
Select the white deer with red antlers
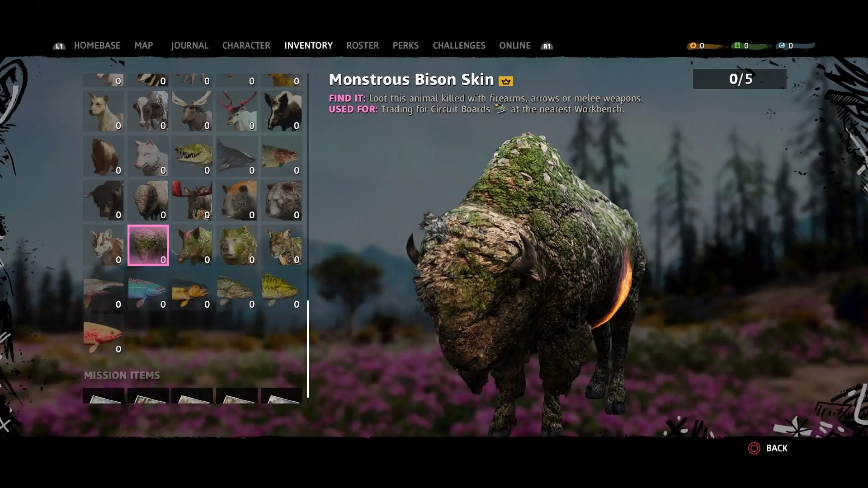(237, 111)
